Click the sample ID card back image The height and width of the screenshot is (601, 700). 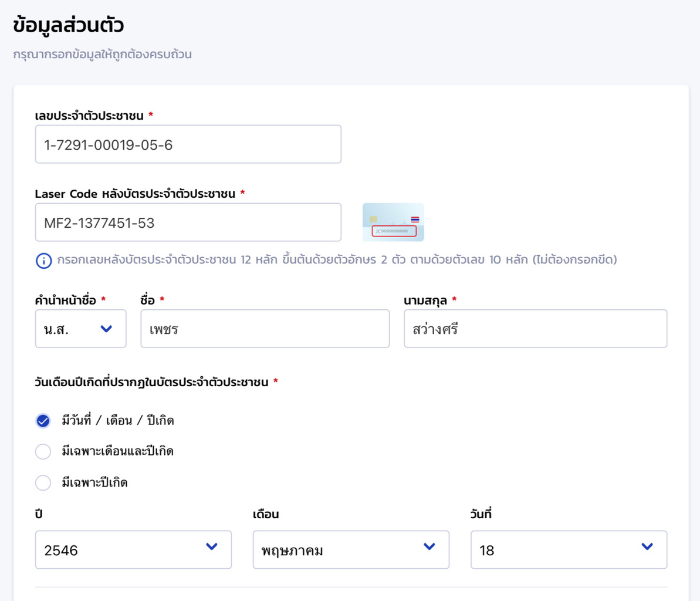pos(393,222)
